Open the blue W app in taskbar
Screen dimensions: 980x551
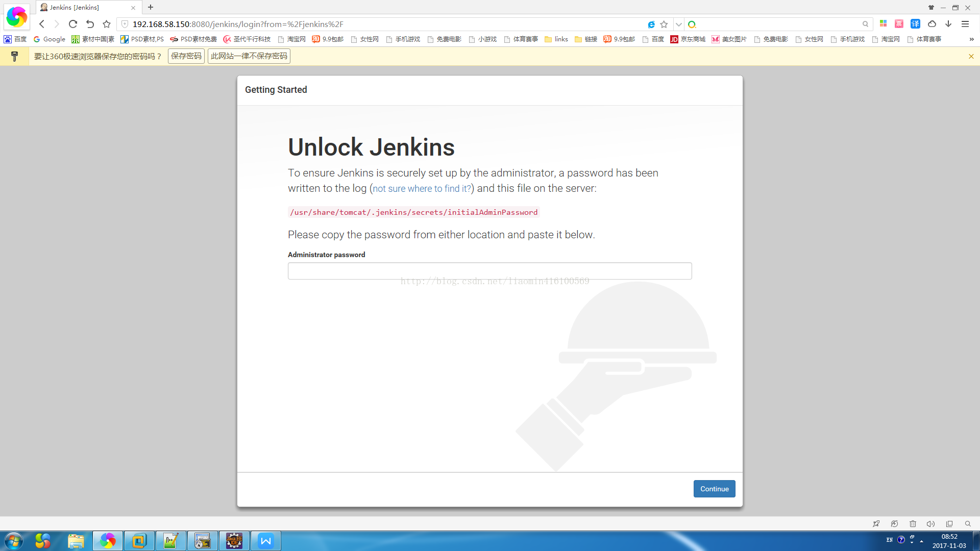coord(266,541)
